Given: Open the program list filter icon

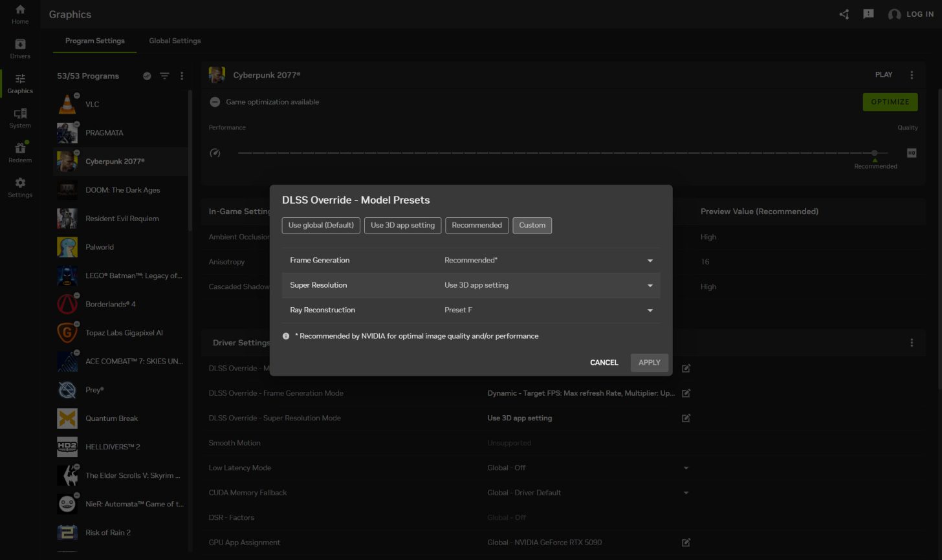Looking at the screenshot, I should [x=164, y=76].
